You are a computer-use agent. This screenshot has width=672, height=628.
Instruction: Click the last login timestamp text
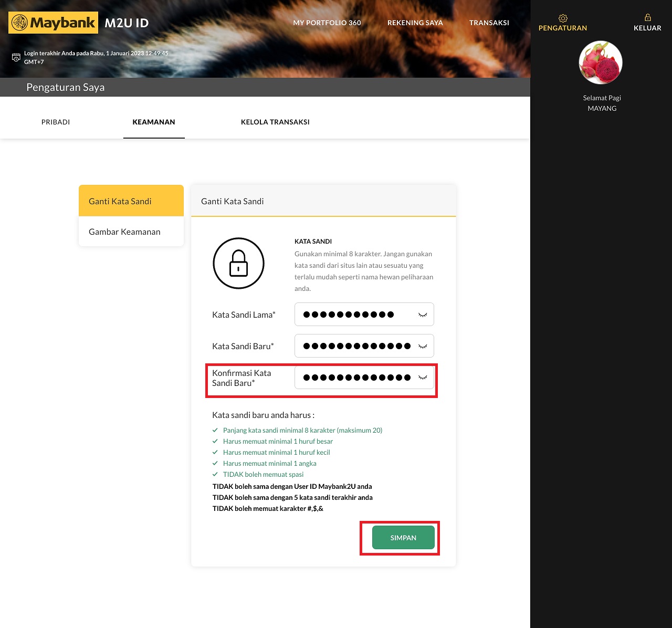point(96,57)
